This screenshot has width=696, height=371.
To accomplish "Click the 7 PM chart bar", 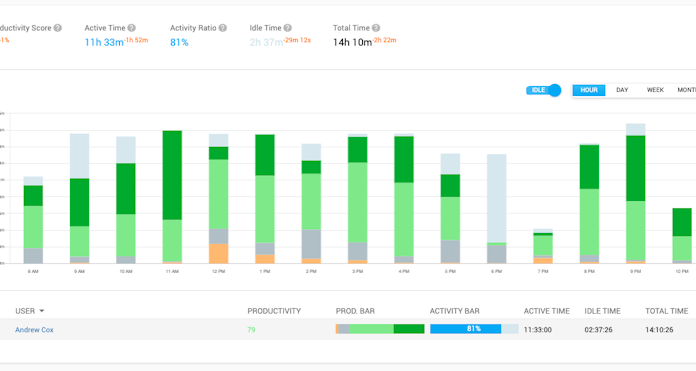I will 543,246.
